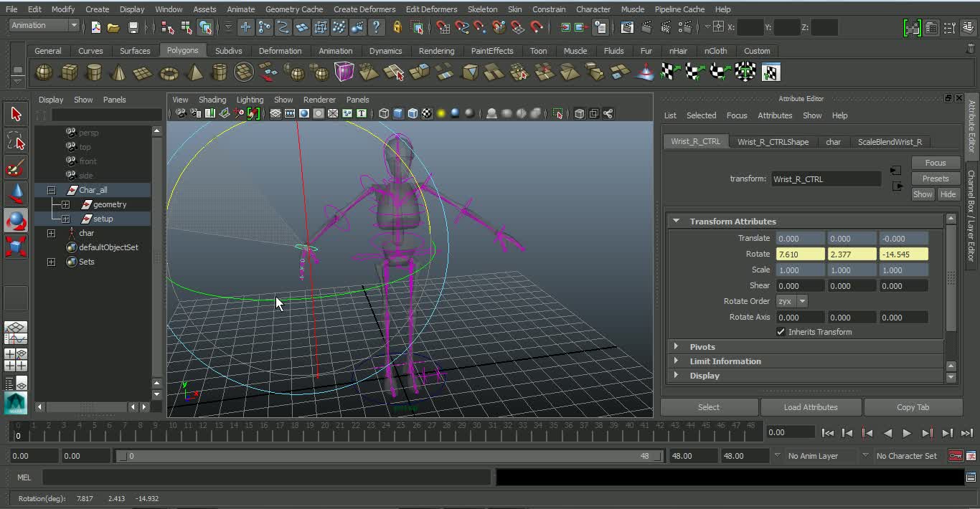
Task: Expand the setup outliner node
Action: pyautogui.click(x=65, y=219)
